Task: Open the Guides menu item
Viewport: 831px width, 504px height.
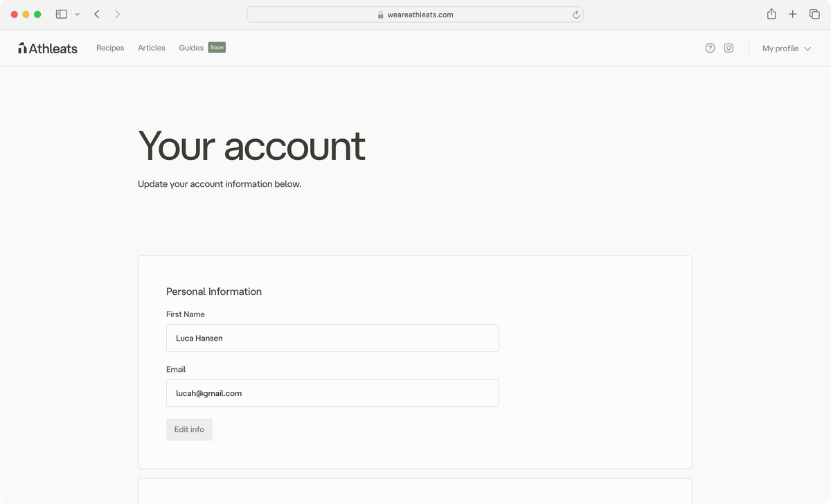Action: 191,48
